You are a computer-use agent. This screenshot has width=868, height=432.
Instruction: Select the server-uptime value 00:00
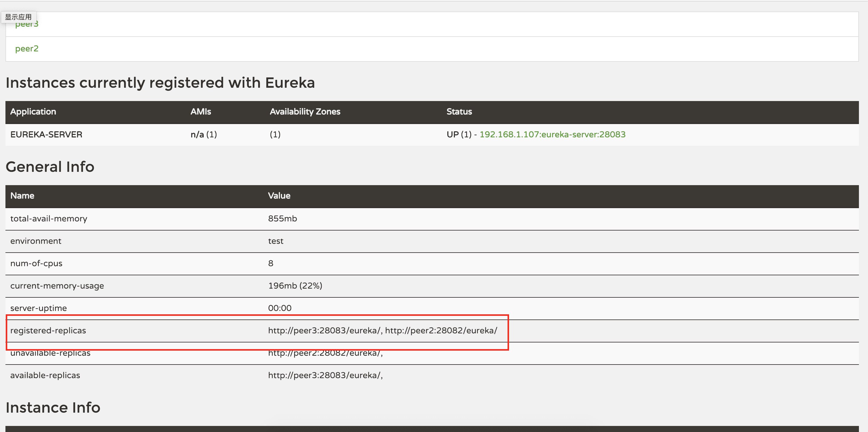click(279, 308)
